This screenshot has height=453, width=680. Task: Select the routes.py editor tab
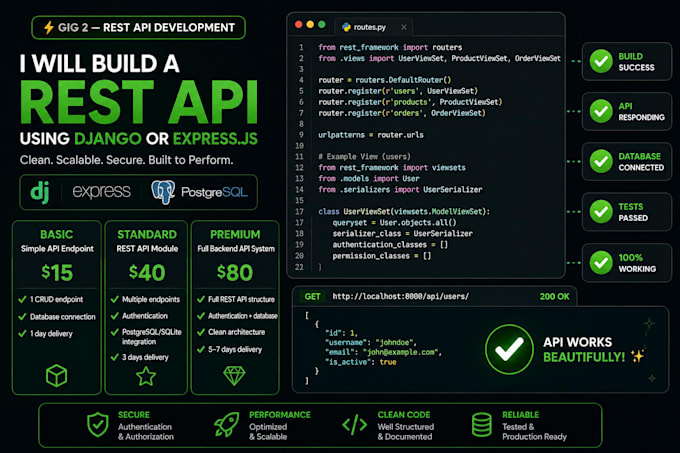click(x=373, y=27)
